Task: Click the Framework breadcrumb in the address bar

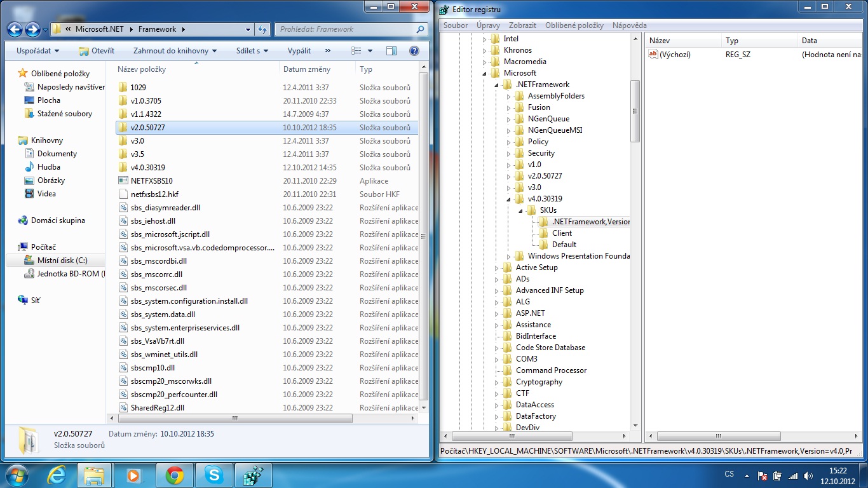Action: (x=157, y=29)
